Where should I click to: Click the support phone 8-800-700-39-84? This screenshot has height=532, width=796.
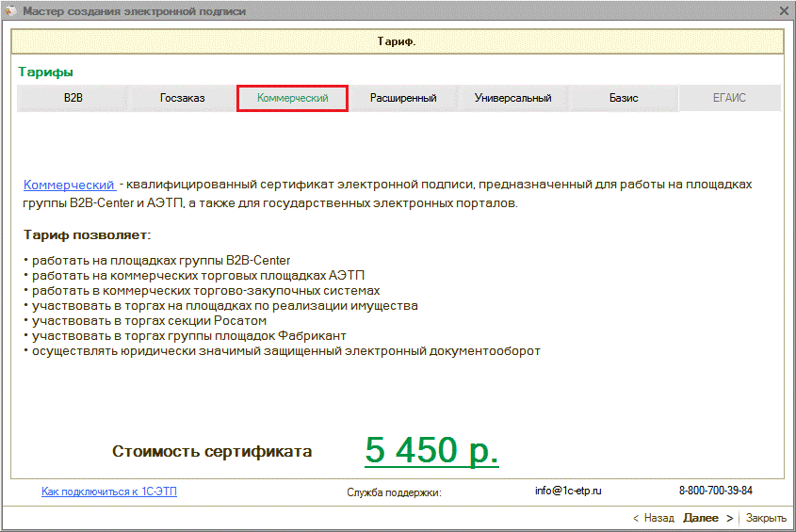point(716,491)
